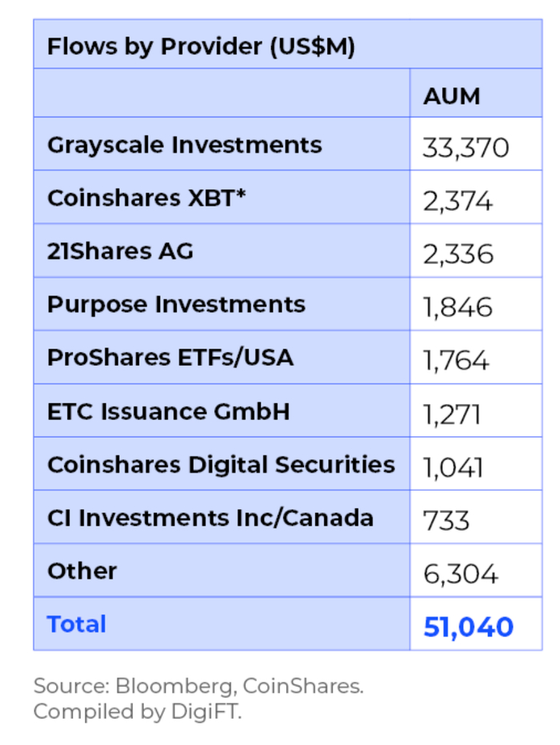Select the 1,846 value cell
Screen dimensions: 560x745
458,307
